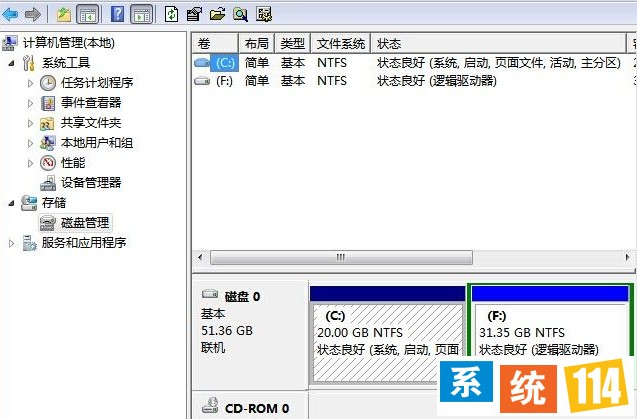Expand the 本地用户和组 node arrow
Viewport: 637px width, 419px height.
click(30, 143)
